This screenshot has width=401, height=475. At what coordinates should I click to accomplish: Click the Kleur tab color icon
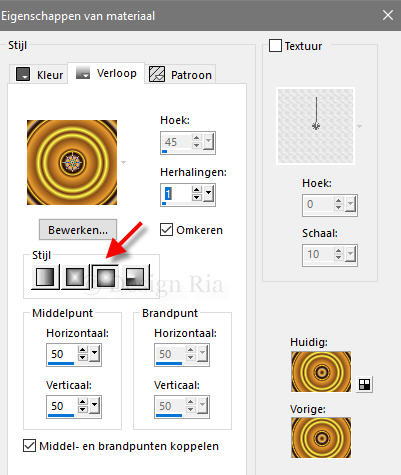tap(23, 74)
